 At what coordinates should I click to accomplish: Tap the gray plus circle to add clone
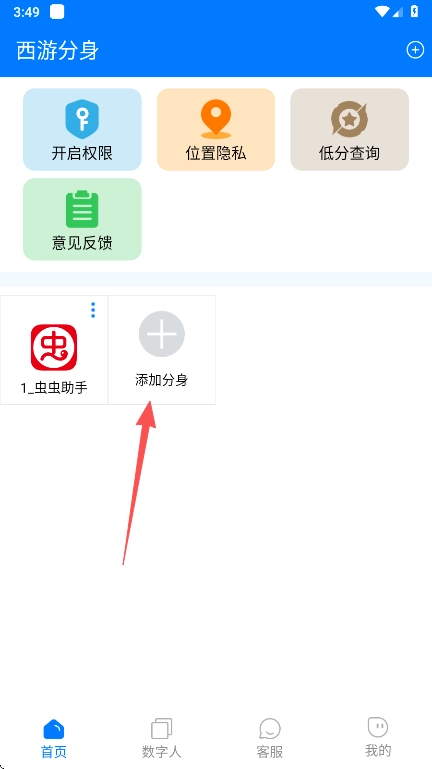[162, 334]
